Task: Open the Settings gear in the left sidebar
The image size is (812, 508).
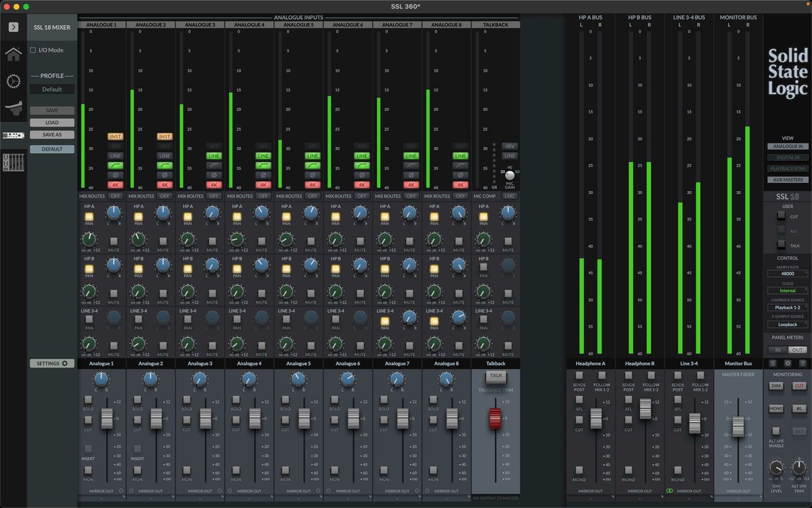Action: (12, 81)
